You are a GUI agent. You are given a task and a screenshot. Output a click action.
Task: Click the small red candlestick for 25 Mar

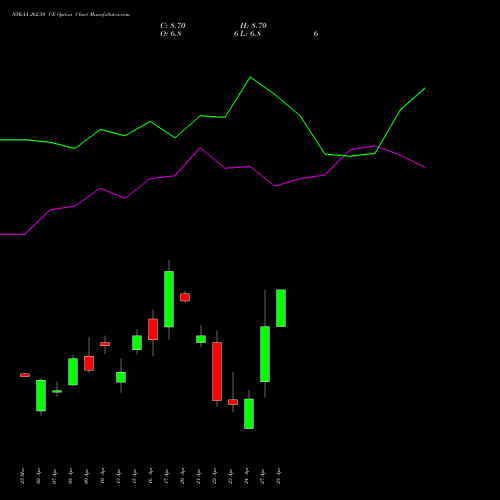(25, 375)
